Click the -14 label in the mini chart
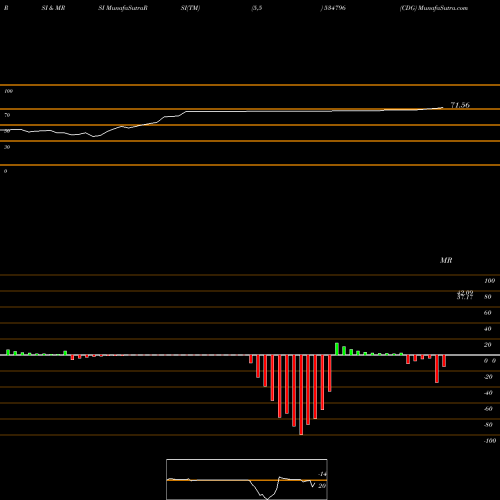Viewport: 500px width, 500px height. [x=322, y=474]
